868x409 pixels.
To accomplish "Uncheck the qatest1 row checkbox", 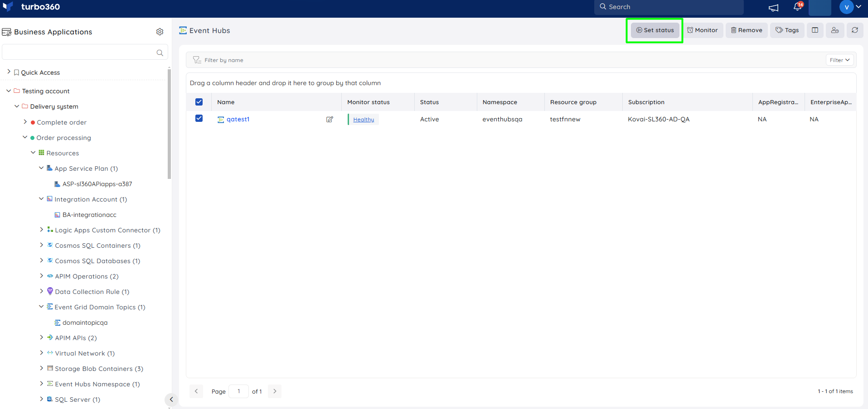I will [199, 118].
